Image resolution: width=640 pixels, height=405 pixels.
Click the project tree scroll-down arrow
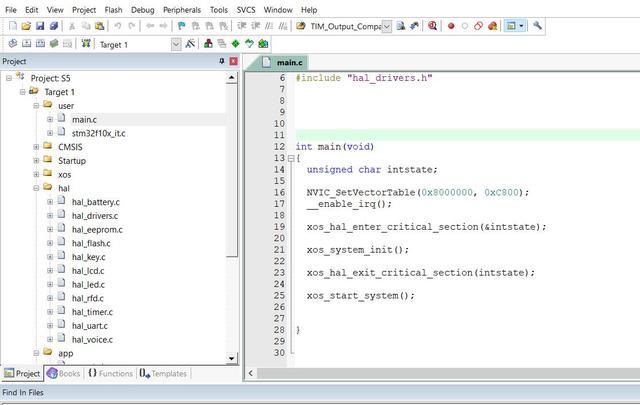[x=231, y=358]
